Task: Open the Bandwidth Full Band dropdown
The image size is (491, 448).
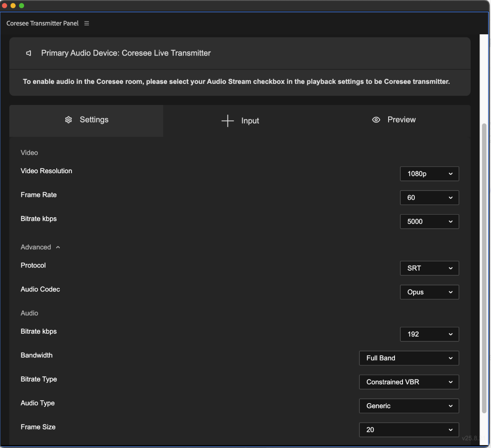Action: [x=409, y=358]
